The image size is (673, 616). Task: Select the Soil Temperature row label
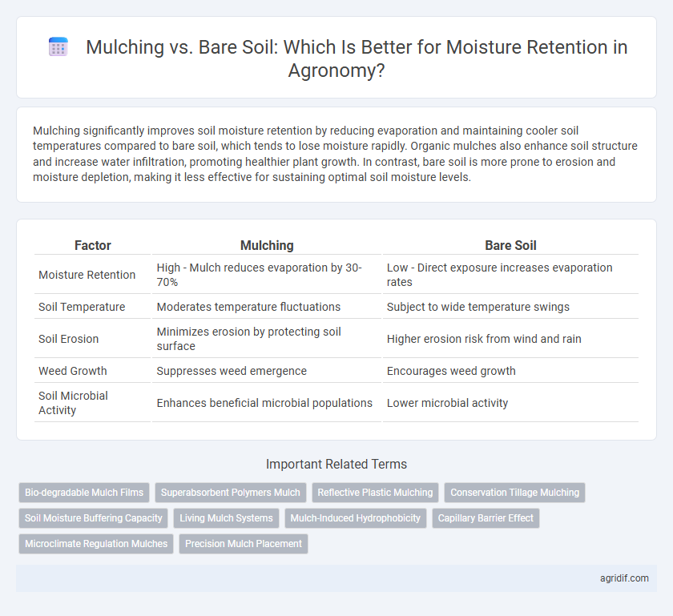[82, 307]
